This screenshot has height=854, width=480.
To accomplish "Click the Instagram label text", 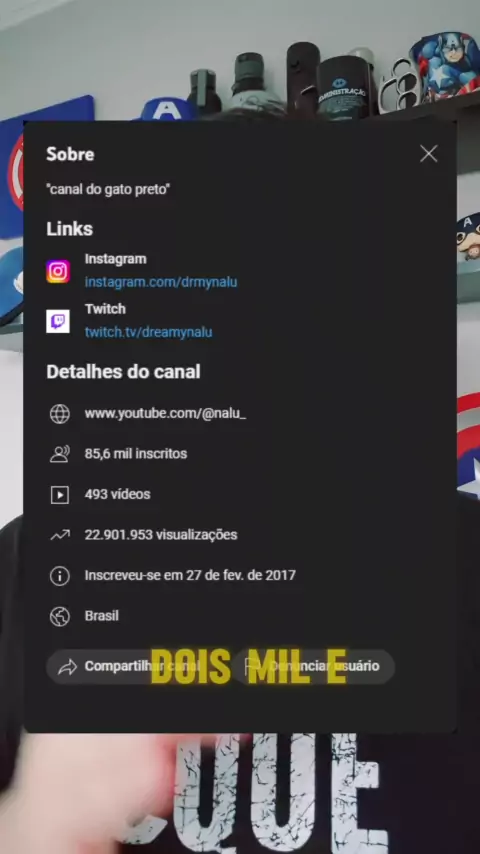I will click(116, 259).
